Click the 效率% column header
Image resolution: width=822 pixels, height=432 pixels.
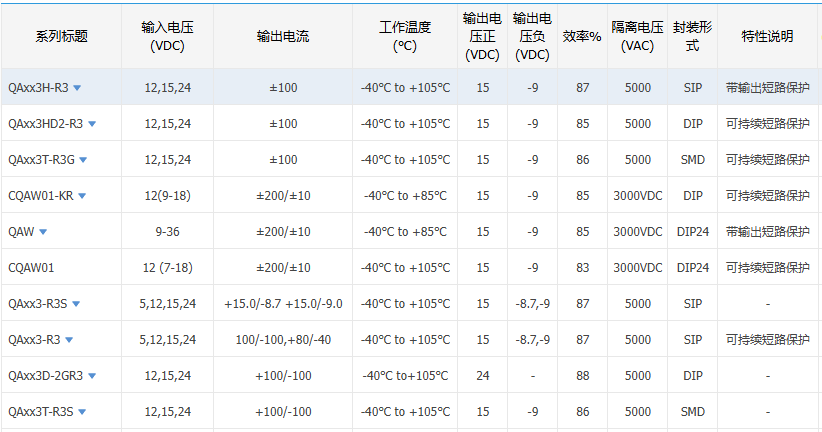tap(582, 37)
